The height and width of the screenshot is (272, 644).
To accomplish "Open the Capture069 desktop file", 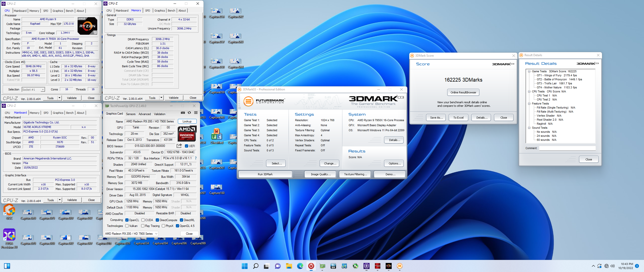I will point(28,214).
